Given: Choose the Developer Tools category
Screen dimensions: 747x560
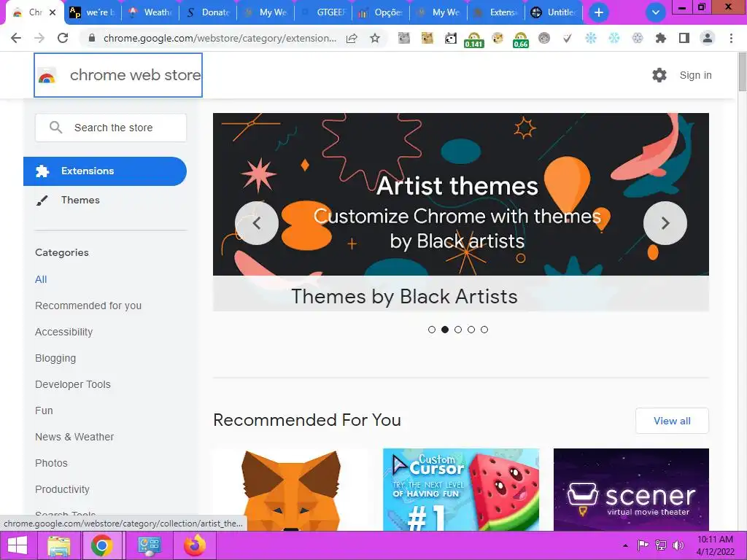Looking at the screenshot, I should click(x=73, y=384).
